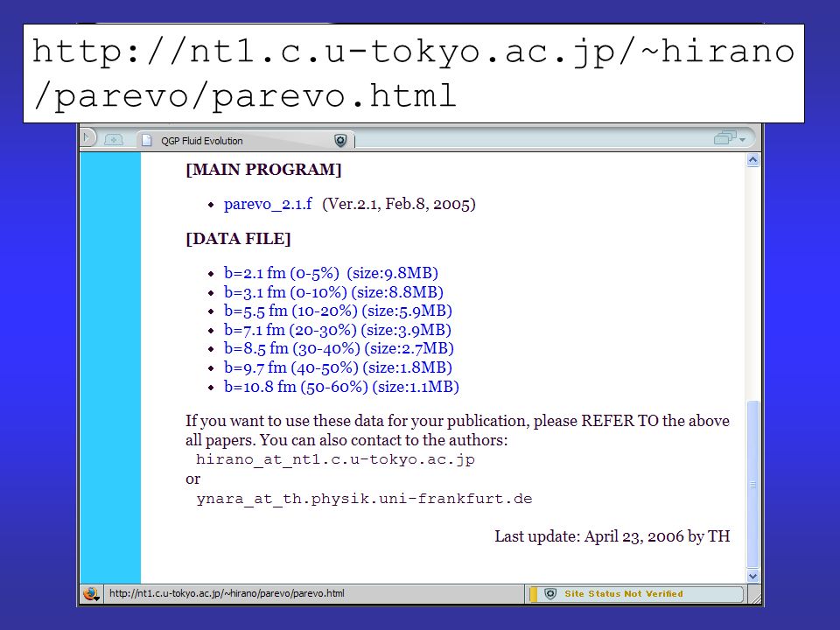Click ynara_at_th.physik.uni-frankfurt.de email text
This screenshot has height=630, width=840.
pos(364,499)
